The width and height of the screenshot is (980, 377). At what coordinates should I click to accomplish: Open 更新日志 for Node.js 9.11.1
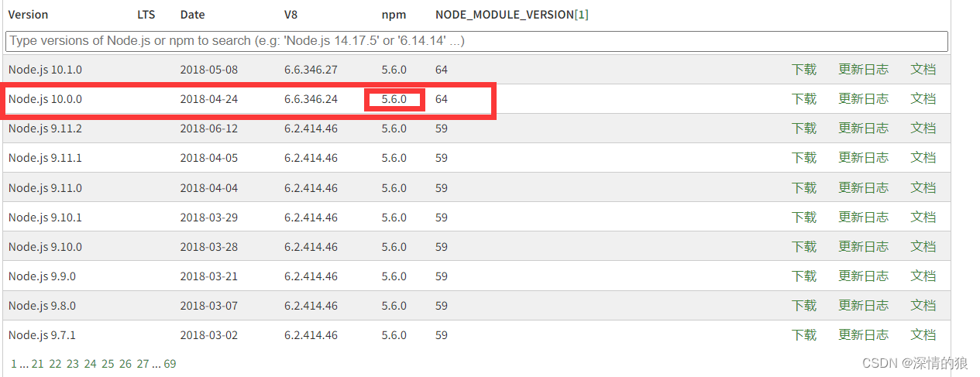[x=863, y=158]
